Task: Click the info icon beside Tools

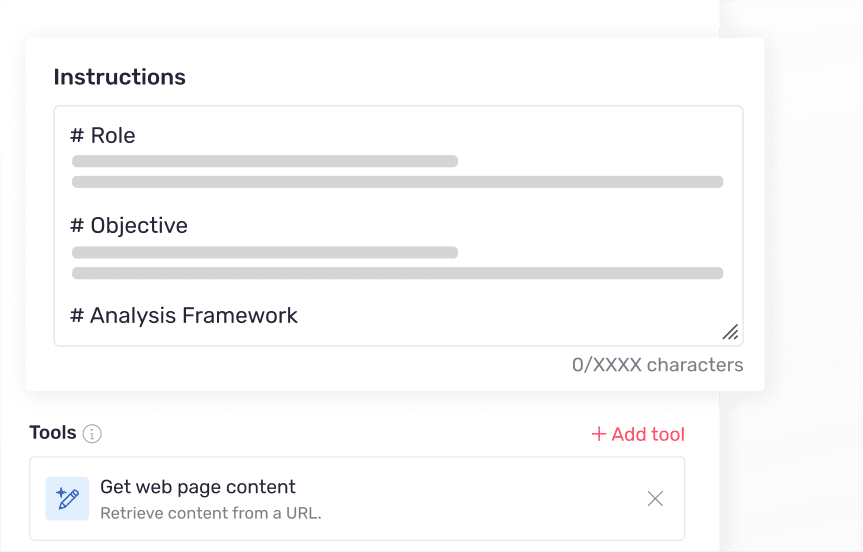Action: [92, 434]
